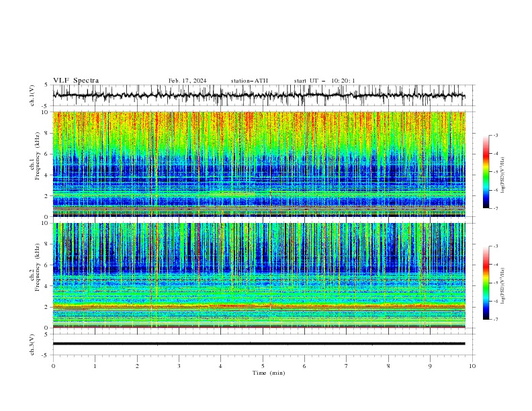Click the ch.2 color bar PSD label

[503, 286]
